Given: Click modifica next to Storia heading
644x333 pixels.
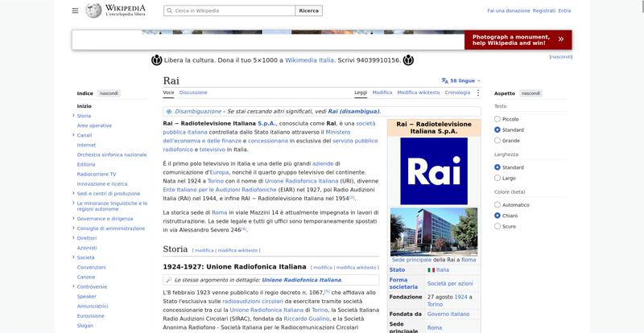Looking at the screenshot, I should [x=204, y=250].
